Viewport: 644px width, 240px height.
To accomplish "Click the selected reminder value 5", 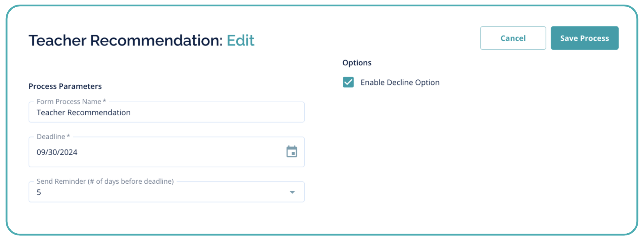I will (x=39, y=192).
